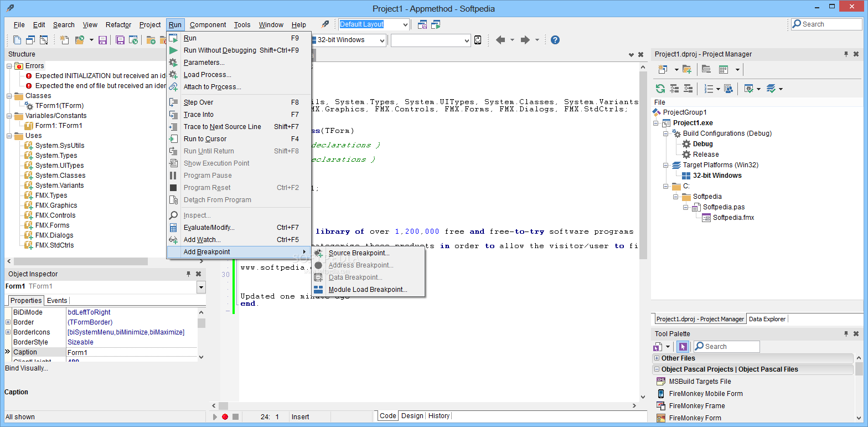
Task: Select Softpedia.fmx in Project Manager
Action: [x=733, y=218]
